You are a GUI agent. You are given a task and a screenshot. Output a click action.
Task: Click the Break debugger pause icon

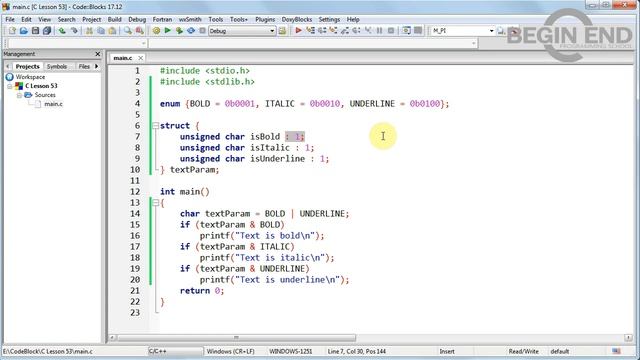pyautogui.click(x=380, y=31)
